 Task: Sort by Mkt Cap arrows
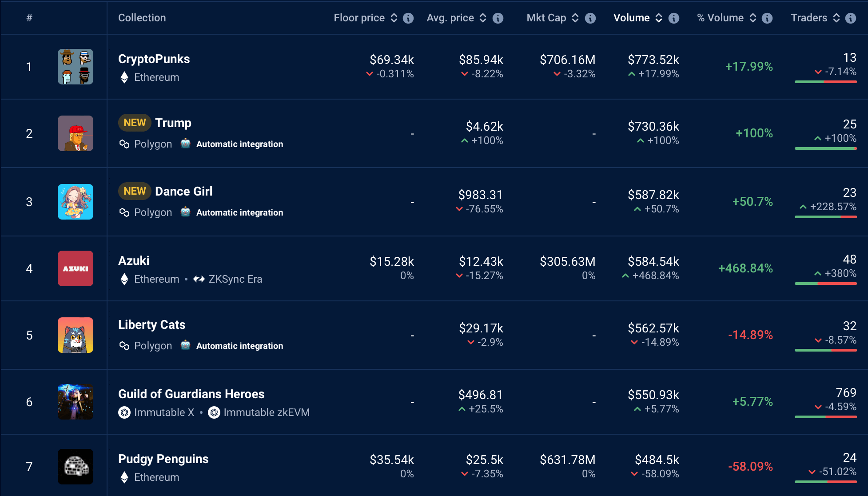point(575,18)
